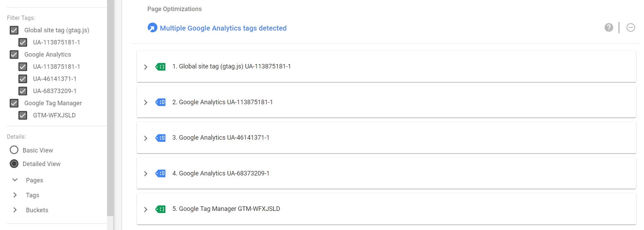
Task: Click blue tag icon for UA-68373209-1
Action: point(160,173)
